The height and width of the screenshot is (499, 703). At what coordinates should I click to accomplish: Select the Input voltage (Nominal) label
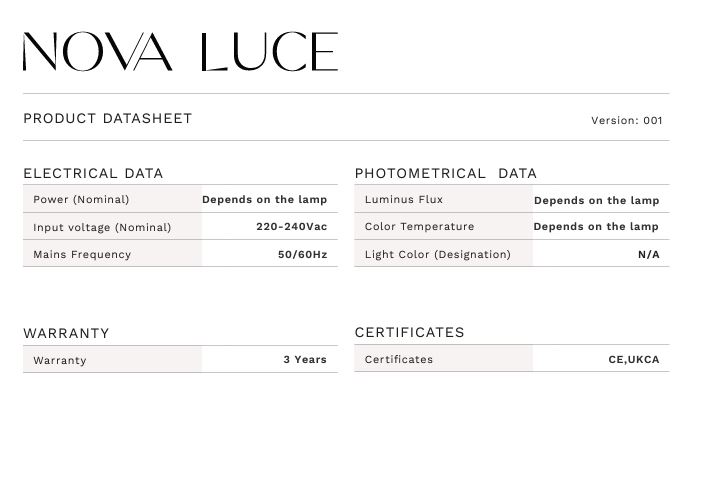(102, 227)
